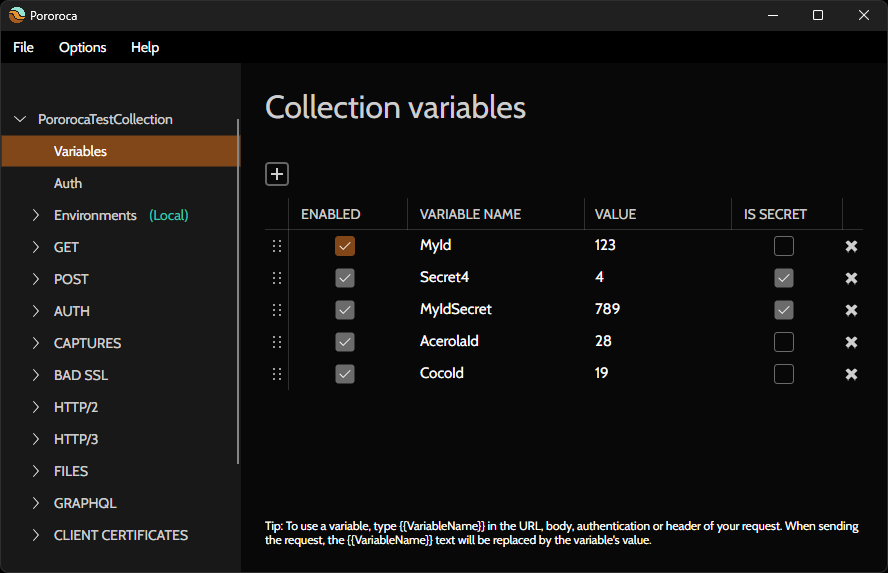Image resolution: width=888 pixels, height=573 pixels.
Task: Mark CocoId as secret
Action: point(784,374)
